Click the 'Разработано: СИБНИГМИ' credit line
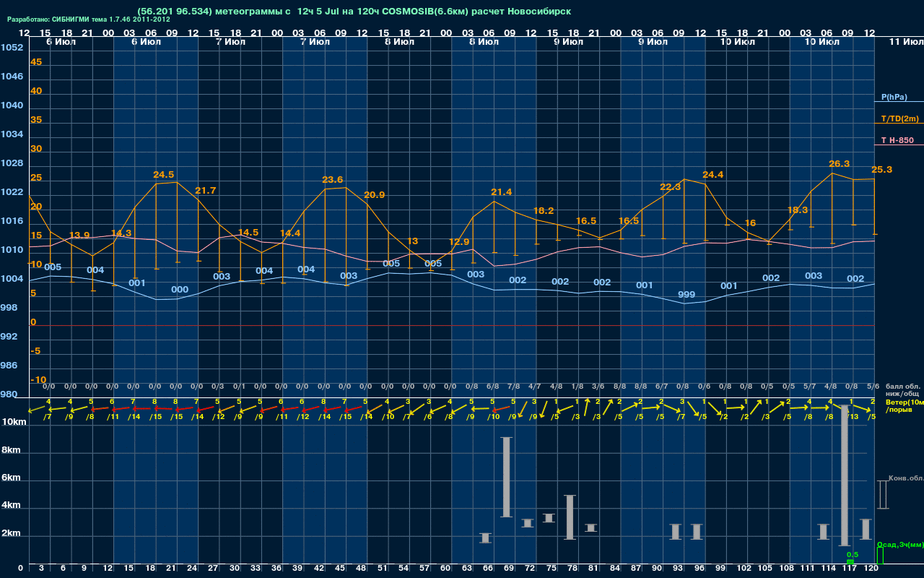The image size is (924, 578). coord(89,20)
